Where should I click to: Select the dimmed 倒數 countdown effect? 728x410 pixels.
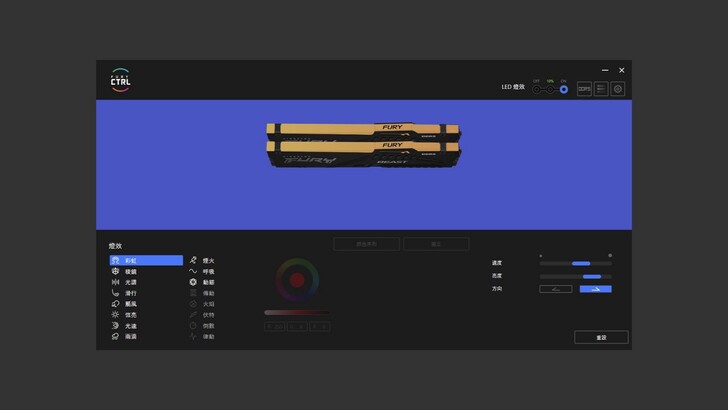tap(202, 326)
